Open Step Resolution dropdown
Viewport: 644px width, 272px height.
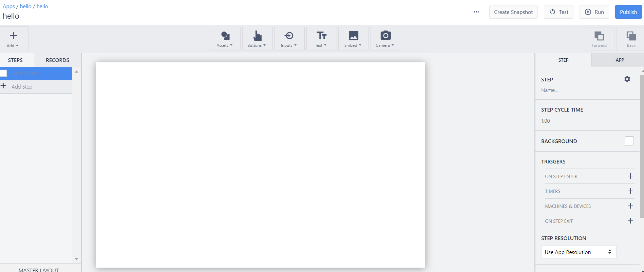[579, 252]
